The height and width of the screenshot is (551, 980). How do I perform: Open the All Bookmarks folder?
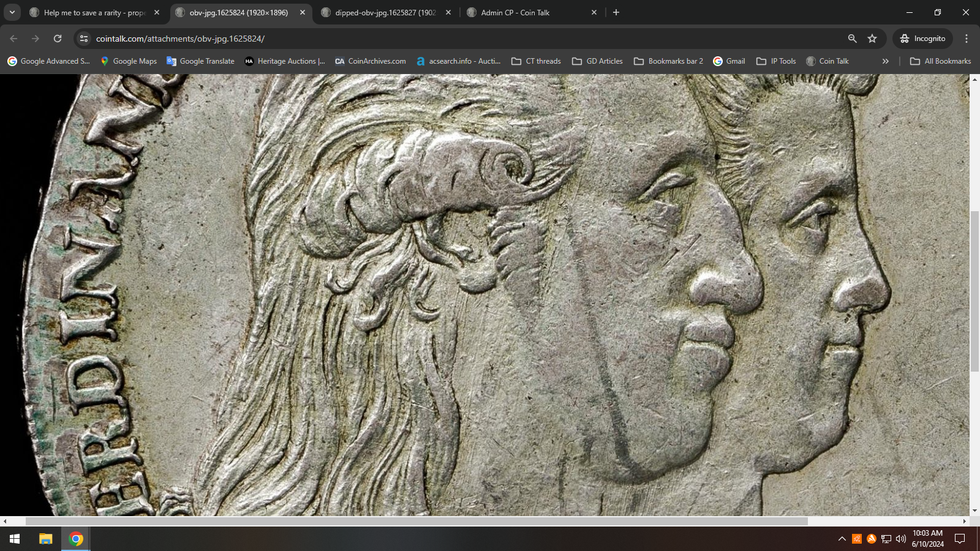(x=941, y=61)
